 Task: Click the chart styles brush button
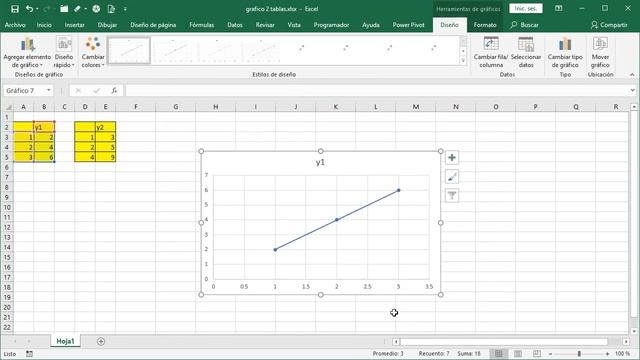(x=452, y=177)
